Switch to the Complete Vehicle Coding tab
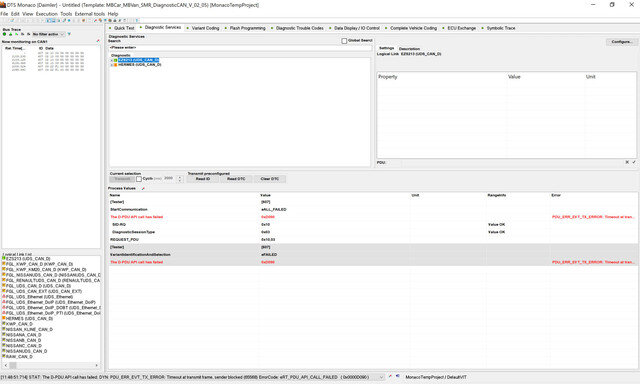 pos(411,28)
